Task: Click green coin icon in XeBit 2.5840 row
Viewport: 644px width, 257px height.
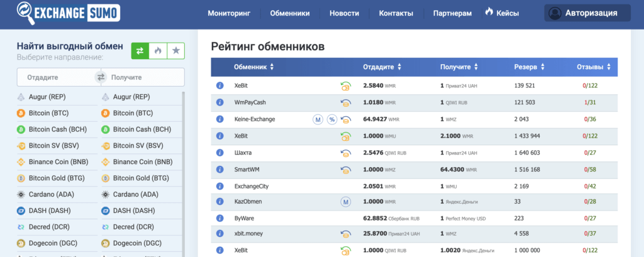Action: [345, 86]
